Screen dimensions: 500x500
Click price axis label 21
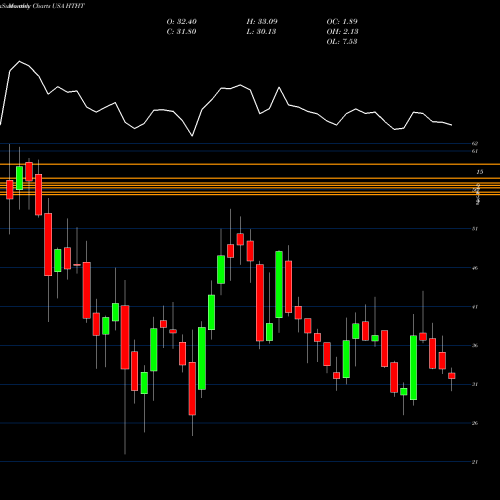click(475, 462)
